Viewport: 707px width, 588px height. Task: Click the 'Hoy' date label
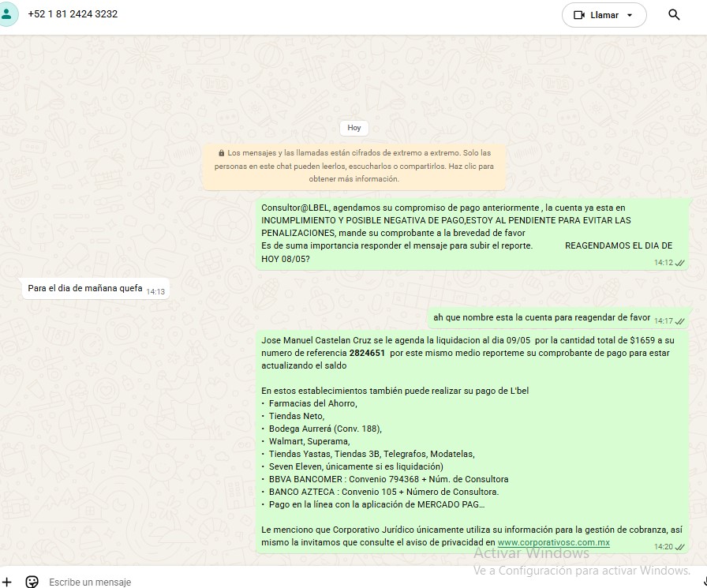pos(354,128)
